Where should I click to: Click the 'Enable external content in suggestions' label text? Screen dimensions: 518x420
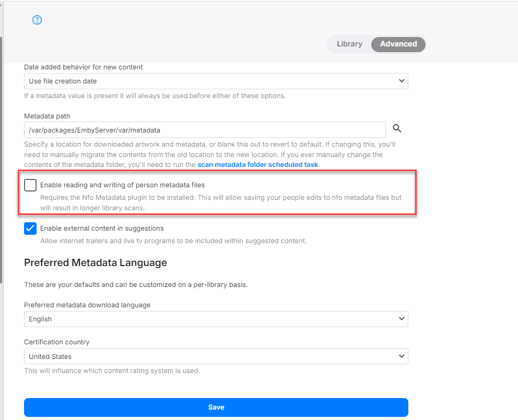[102, 229]
